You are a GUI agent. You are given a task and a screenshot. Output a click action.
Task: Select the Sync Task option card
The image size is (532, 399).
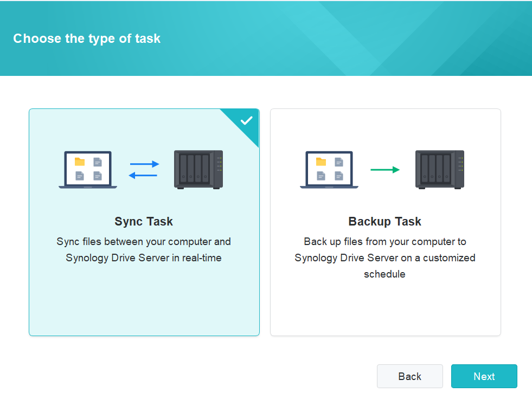(144, 222)
